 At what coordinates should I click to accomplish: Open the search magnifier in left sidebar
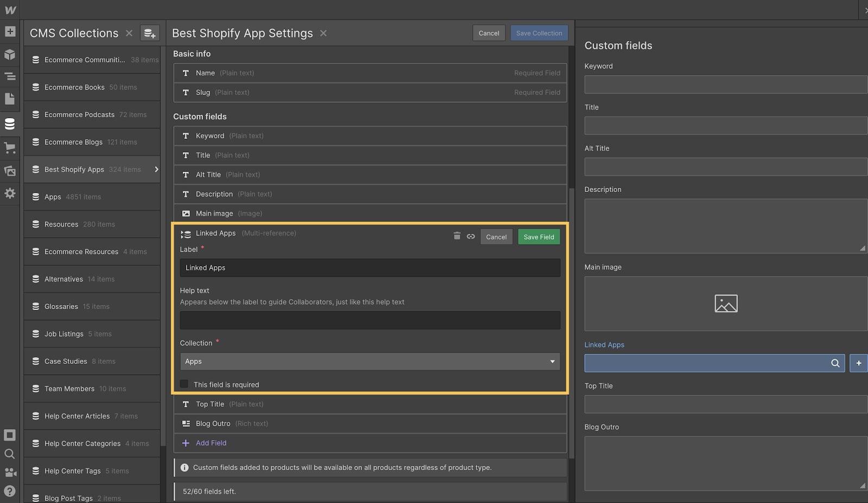(10, 454)
